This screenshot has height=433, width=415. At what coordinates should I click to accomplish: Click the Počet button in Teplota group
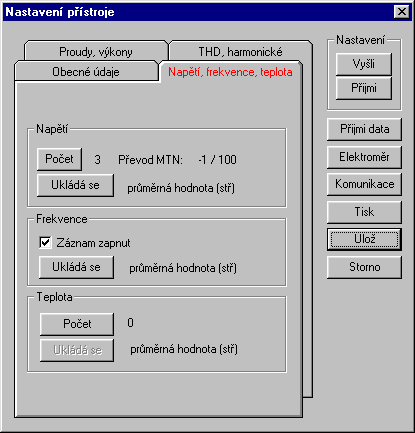tap(77, 324)
